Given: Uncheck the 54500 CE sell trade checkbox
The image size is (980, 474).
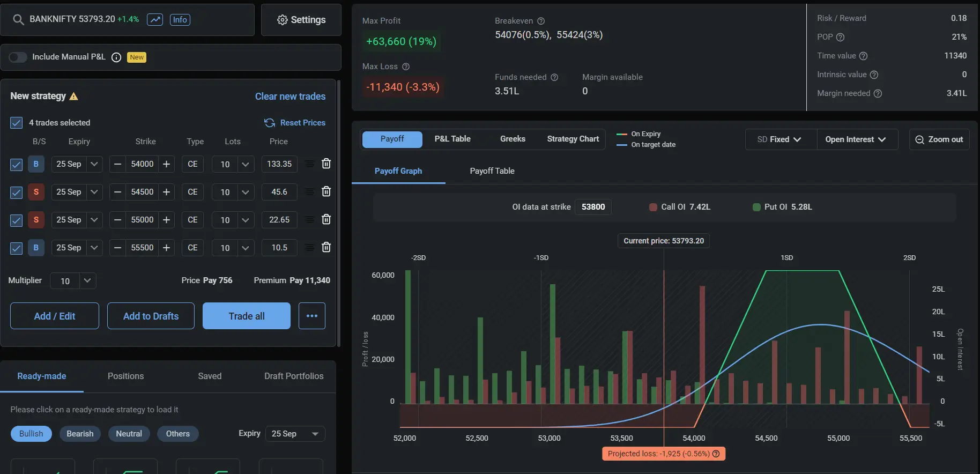Looking at the screenshot, I should pyautogui.click(x=16, y=192).
